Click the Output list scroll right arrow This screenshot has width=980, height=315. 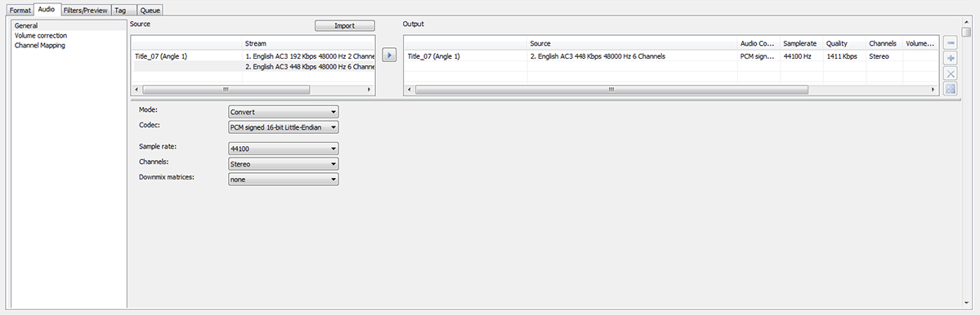(933, 90)
